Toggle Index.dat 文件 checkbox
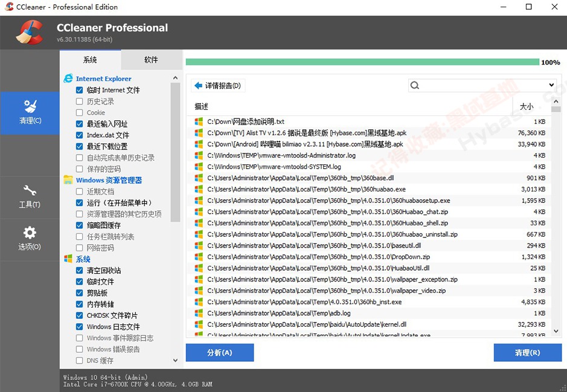This screenshot has width=567, height=392. (x=80, y=135)
